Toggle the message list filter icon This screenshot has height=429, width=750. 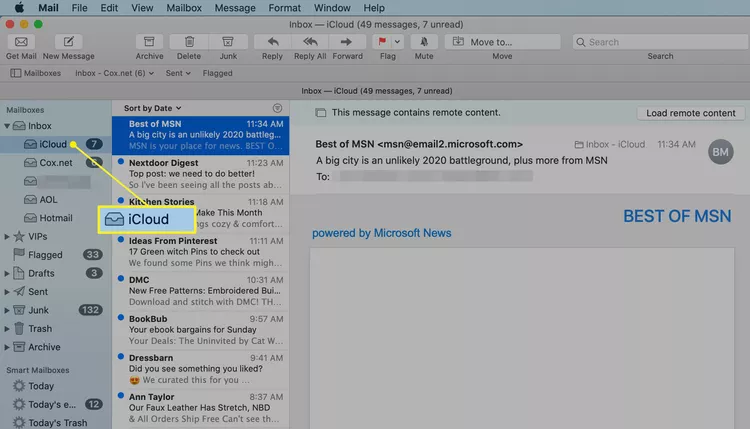(x=277, y=108)
